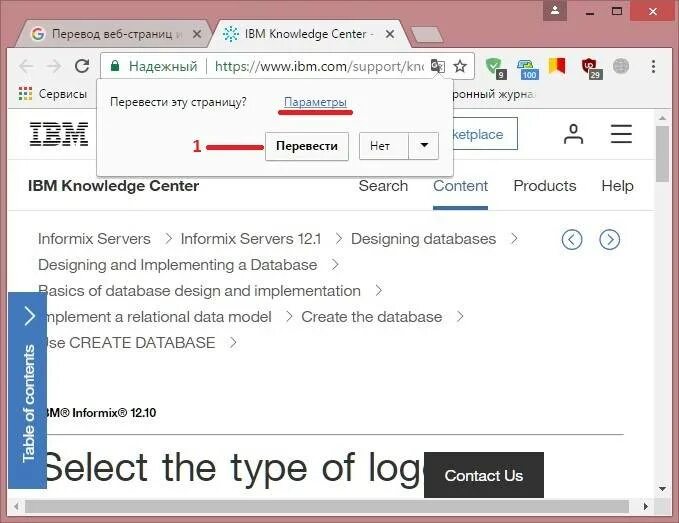Reload the page with refresh icon
The width and height of the screenshot is (679, 523).
pos(82,66)
